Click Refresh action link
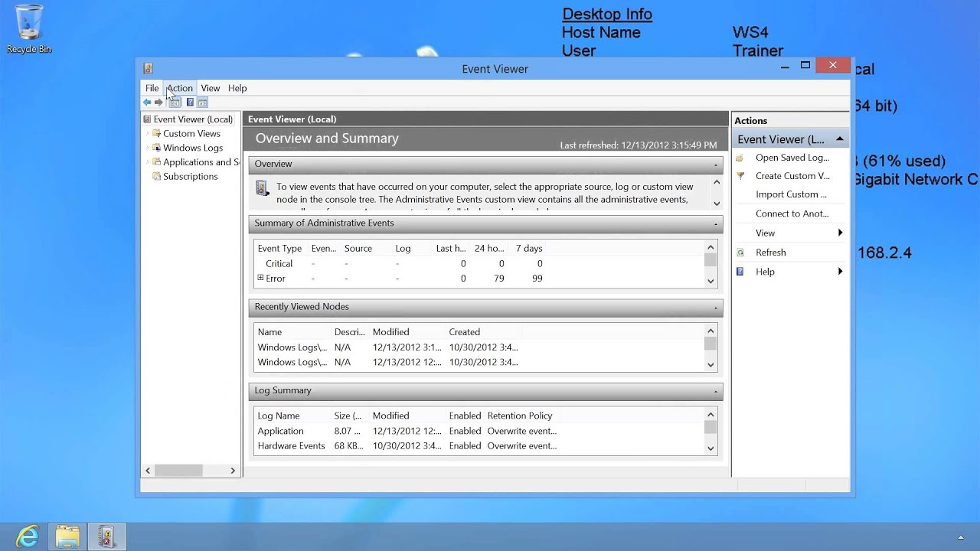This screenshot has height=551, width=980. coord(770,253)
